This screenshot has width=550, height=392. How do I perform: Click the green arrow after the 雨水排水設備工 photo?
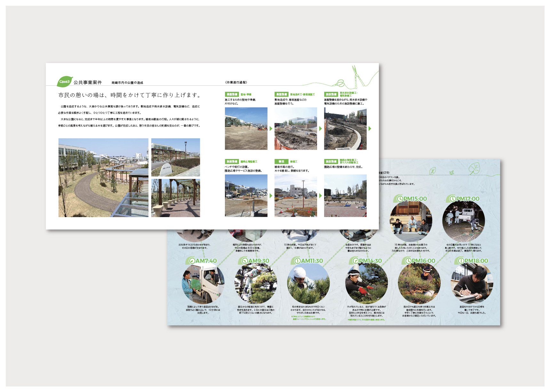tap(370, 129)
